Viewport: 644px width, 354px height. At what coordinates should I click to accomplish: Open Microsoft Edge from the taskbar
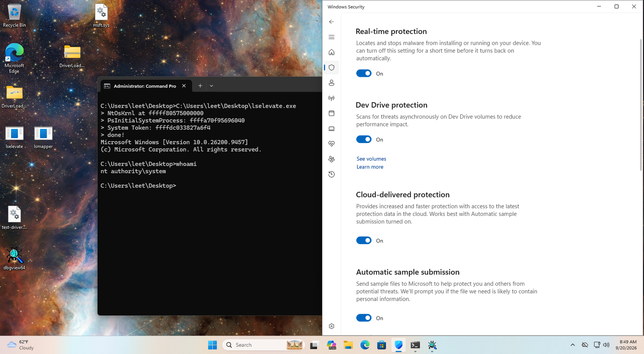click(365, 345)
